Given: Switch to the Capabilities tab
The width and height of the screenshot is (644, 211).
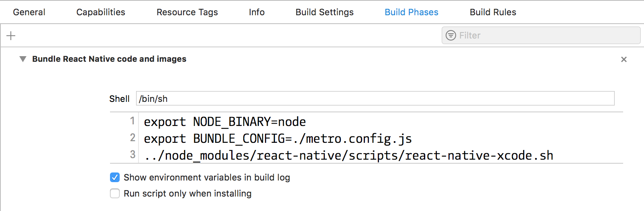Looking at the screenshot, I should click(x=101, y=12).
